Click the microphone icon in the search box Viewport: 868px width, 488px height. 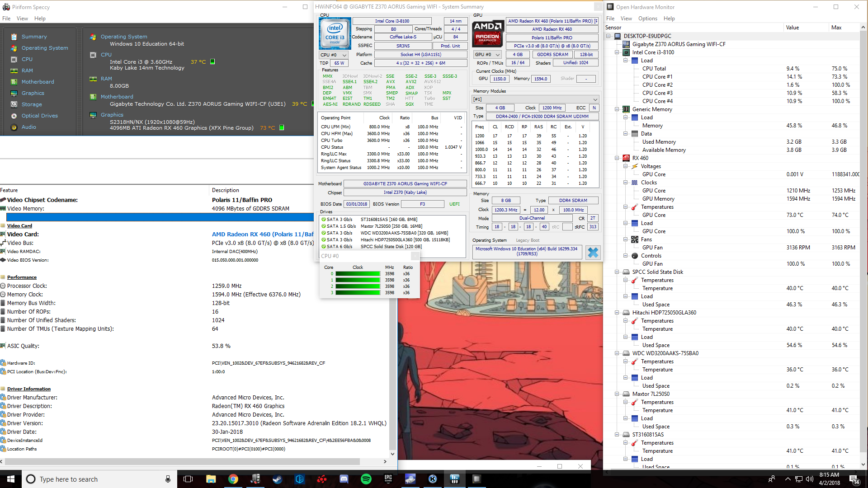pos(168,479)
